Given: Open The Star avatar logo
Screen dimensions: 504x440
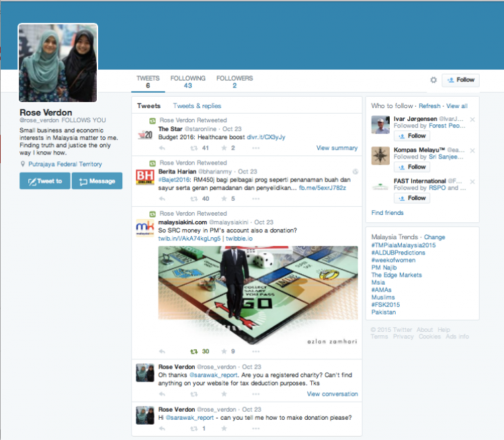Looking at the screenshot, I should 145,134.
